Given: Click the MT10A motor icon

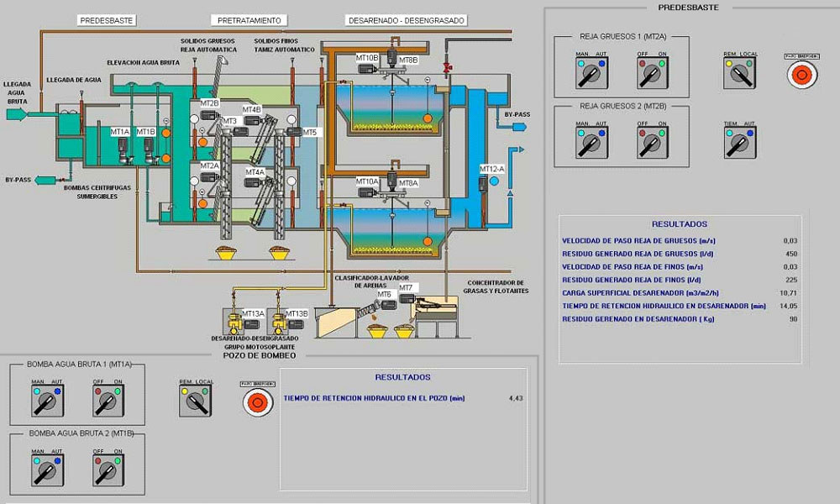Looking at the screenshot, I should pos(365,192).
